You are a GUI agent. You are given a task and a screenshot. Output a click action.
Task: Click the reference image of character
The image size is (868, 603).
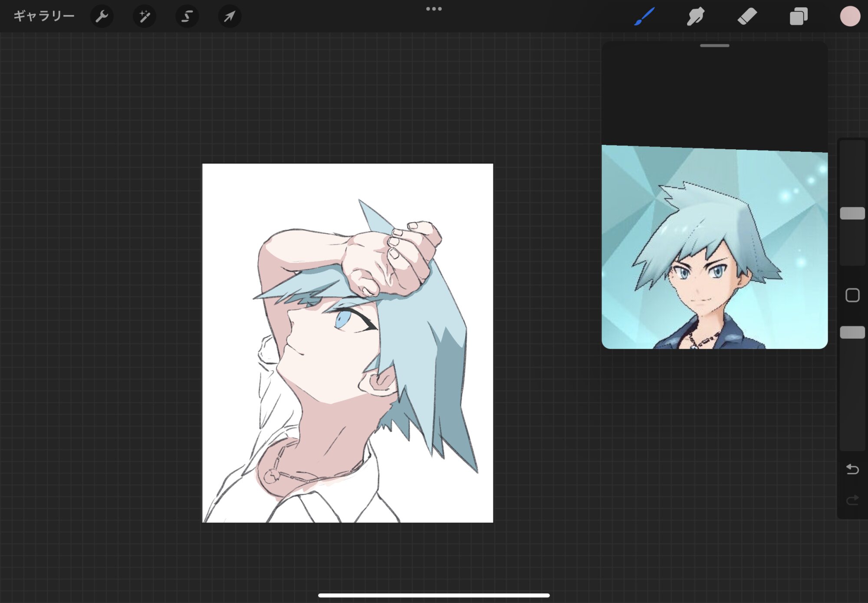(714, 247)
